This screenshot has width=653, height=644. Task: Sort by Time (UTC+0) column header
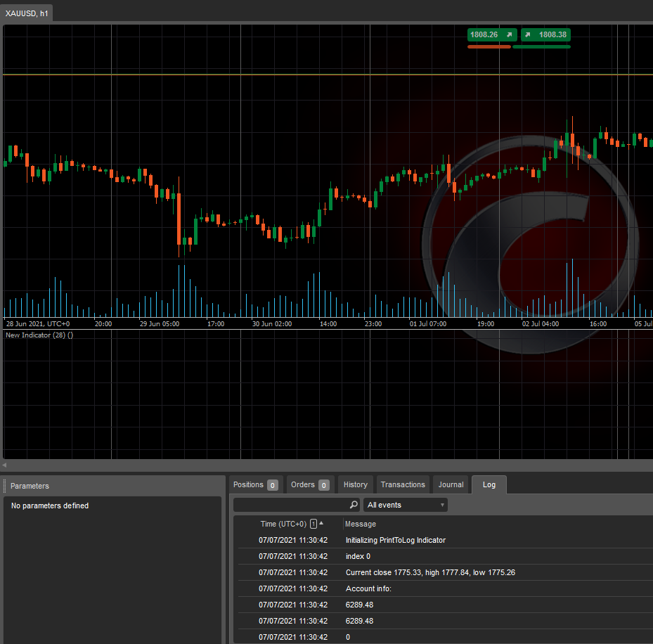283,524
